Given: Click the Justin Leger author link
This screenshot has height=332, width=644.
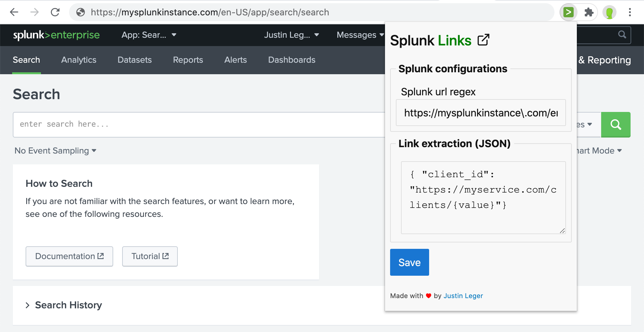Looking at the screenshot, I should pyautogui.click(x=463, y=296).
